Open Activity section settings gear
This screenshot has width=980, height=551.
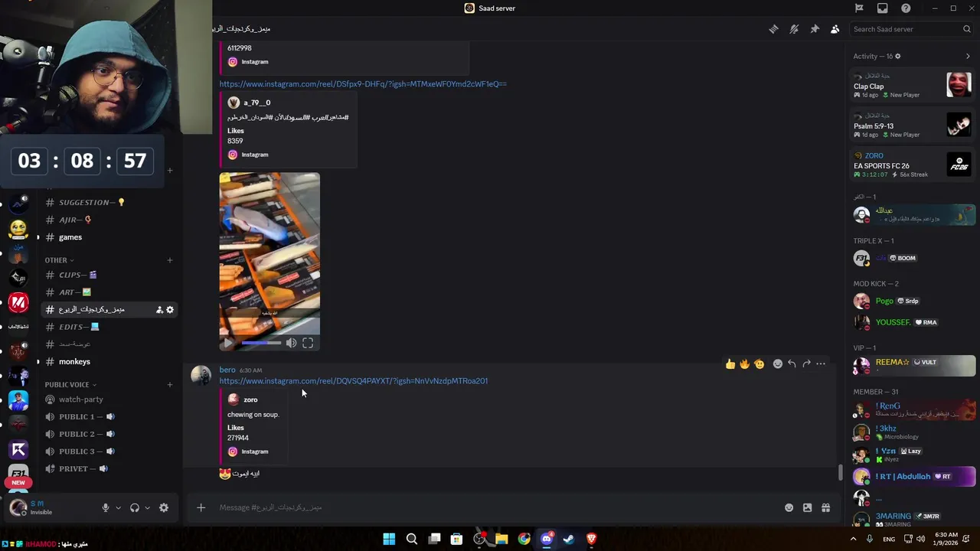tap(898, 56)
